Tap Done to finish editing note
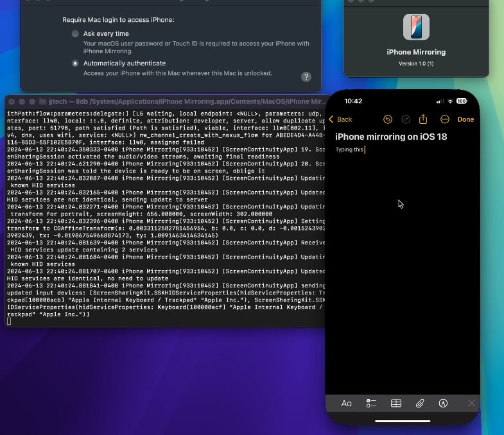This screenshot has width=504, height=435. pyautogui.click(x=465, y=119)
